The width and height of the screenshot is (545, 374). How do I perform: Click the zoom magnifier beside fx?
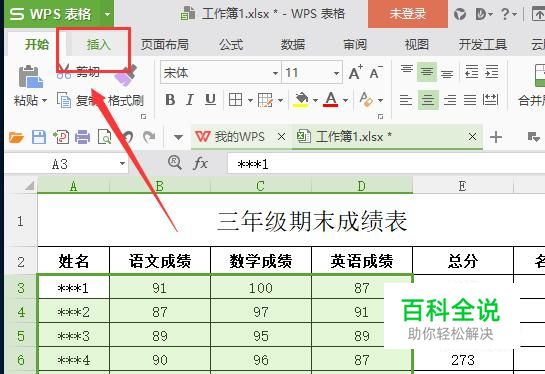tap(174, 162)
